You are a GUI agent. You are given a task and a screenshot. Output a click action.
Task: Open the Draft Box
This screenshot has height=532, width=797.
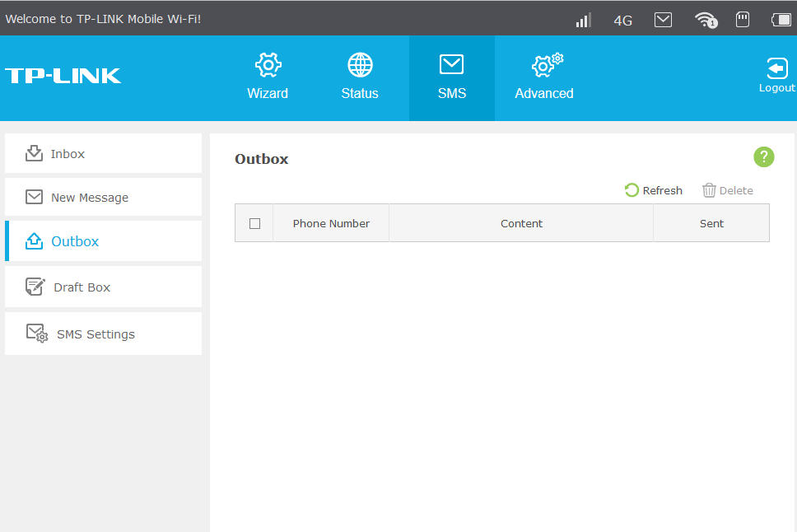(x=103, y=287)
